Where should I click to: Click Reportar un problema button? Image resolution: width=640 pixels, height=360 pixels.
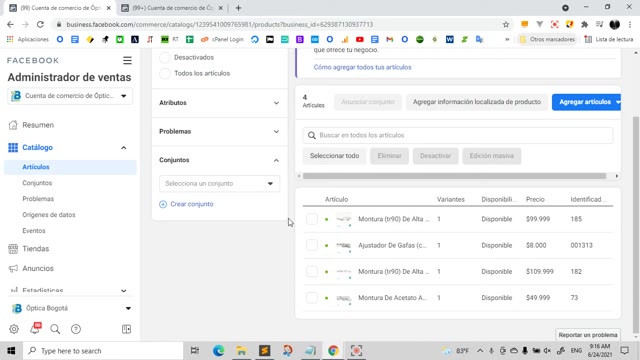click(x=588, y=335)
